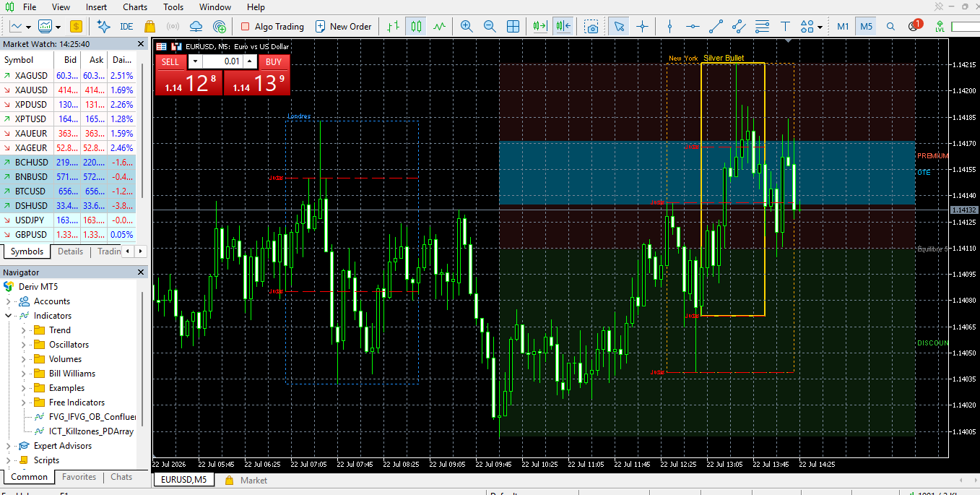Select FVG_IFVG_OB_Confluence indicator in Navigator
The image size is (980, 495).
pos(85,417)
